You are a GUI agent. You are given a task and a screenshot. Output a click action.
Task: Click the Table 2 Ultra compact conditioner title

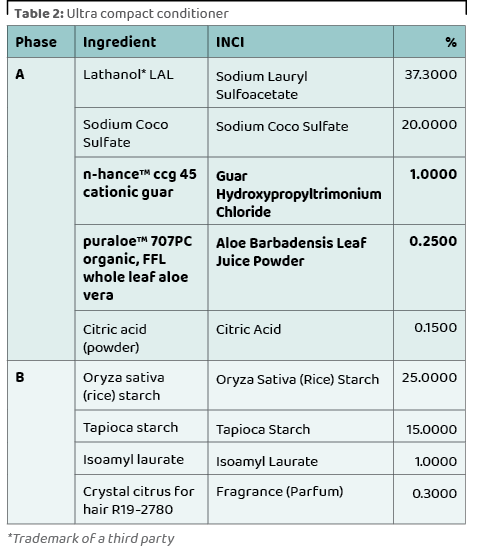click(122, 14)
